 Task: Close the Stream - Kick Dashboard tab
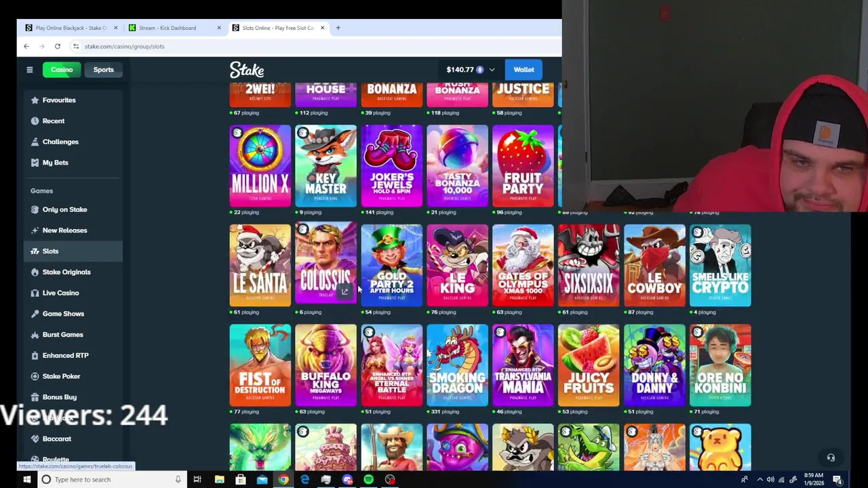pyautogui.click(x=219, y=28)
